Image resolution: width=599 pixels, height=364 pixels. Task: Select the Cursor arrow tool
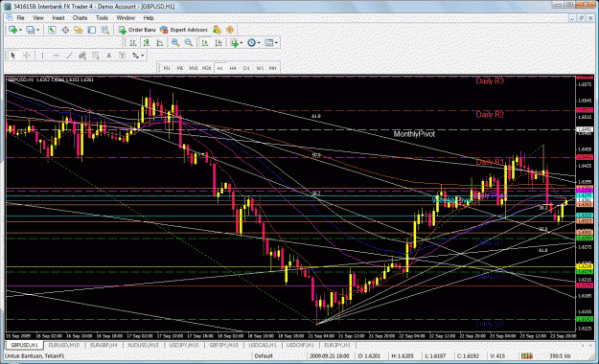13,56
